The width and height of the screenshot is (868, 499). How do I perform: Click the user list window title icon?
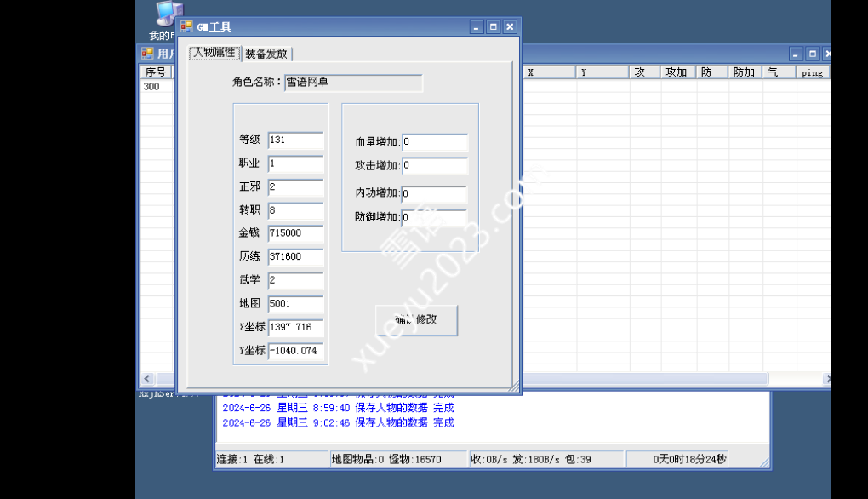click(147, 54)
